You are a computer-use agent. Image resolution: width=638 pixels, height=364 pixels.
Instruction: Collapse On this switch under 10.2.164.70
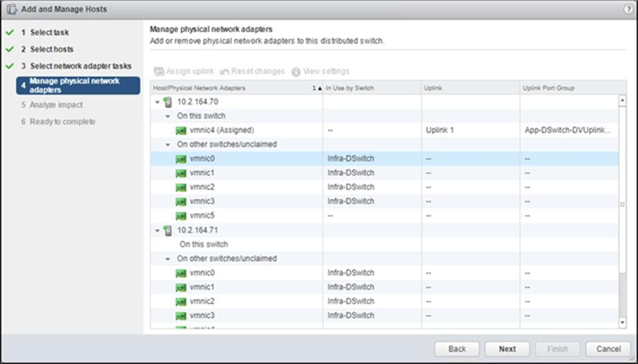pos(168,116)
